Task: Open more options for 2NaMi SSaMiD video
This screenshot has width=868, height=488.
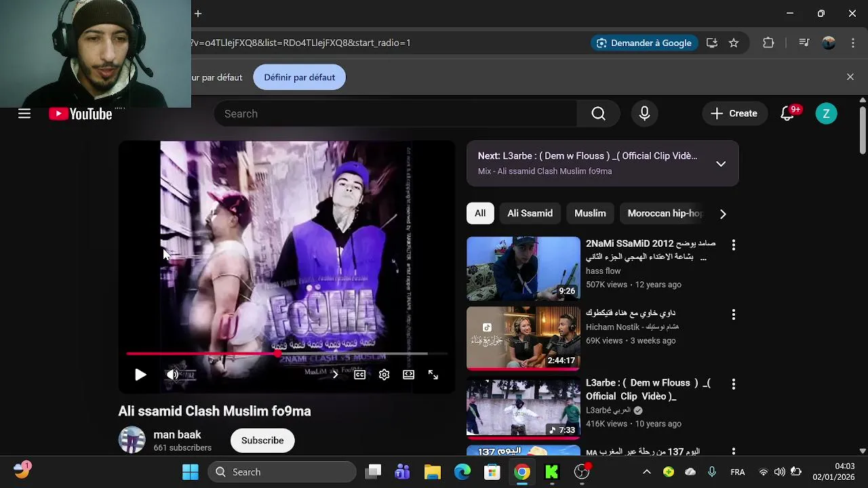Action: (x=733, y=245)
